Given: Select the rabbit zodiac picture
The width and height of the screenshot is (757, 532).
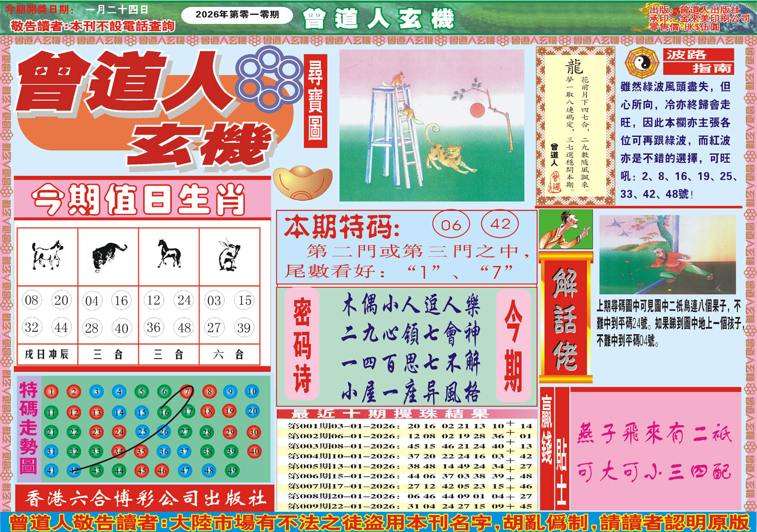Looking at the screenshot, I should 229,255.
